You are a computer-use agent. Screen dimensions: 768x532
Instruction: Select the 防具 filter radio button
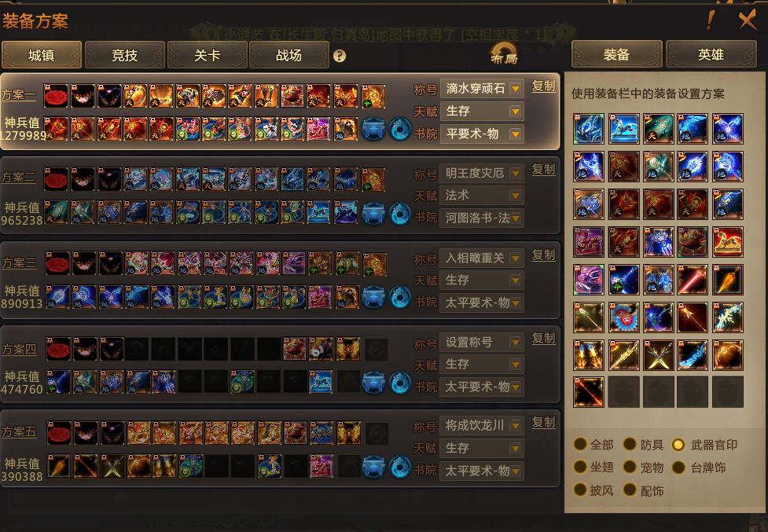630,444
